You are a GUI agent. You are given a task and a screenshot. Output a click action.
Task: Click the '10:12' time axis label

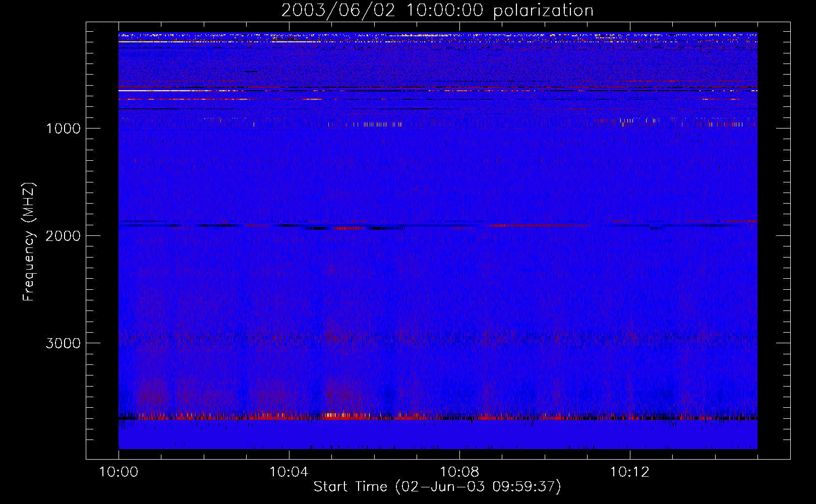pyautogui.click(x=630, y=472)
